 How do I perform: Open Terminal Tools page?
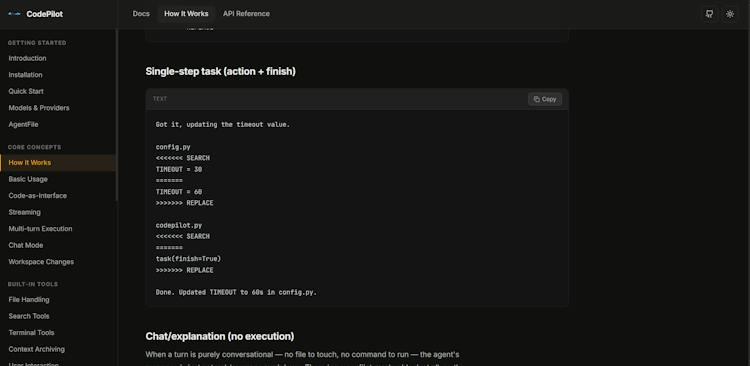[31, 333]
